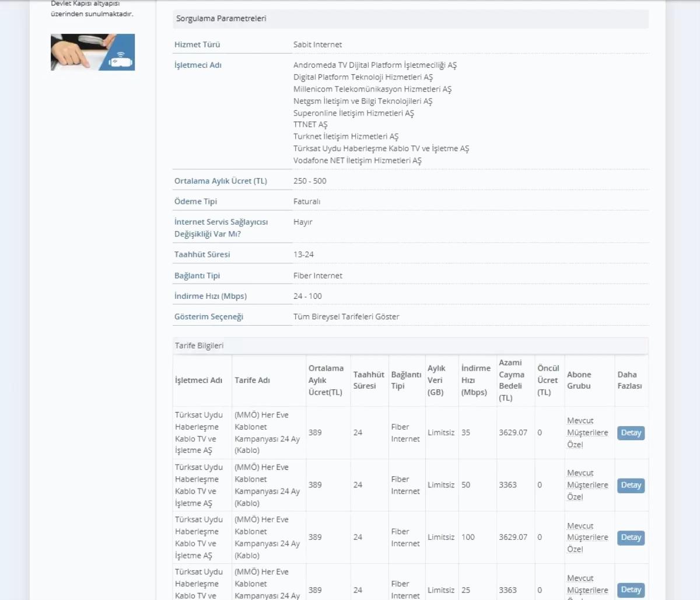Viewport: 700px width, 600px height.
Task: Click the Gösterim Seçeneği label
Action: (x=209, y=316)
